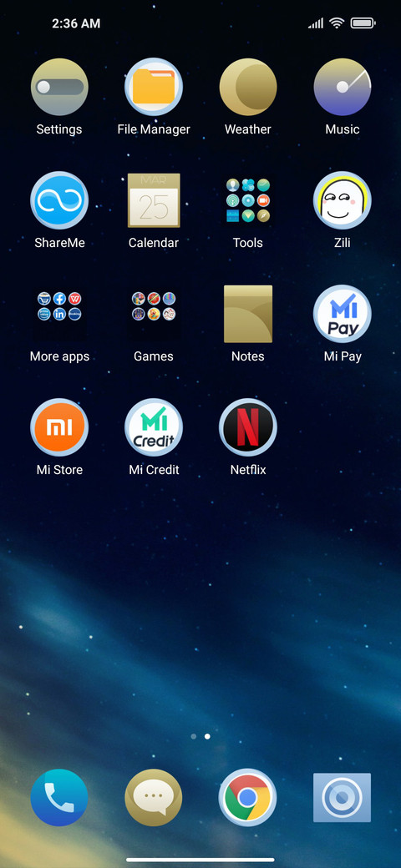Launch the Zili app
Image resolution: width=401 pixels, height=868 pixels.
(343, 200)
